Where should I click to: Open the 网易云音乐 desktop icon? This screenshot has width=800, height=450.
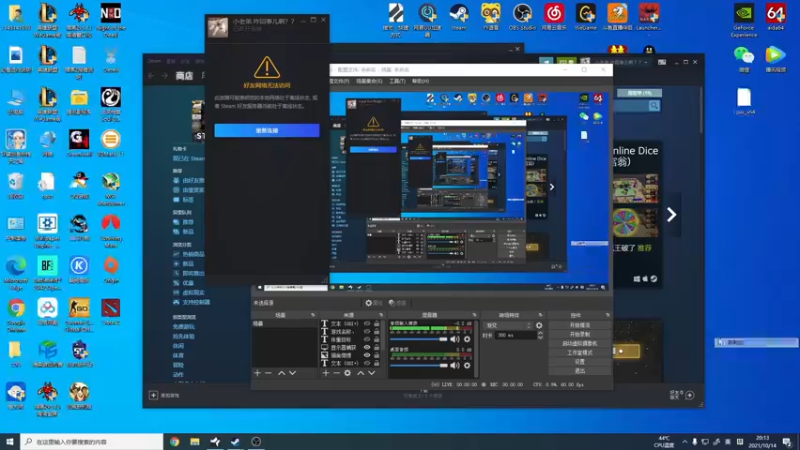pos(554,17)
